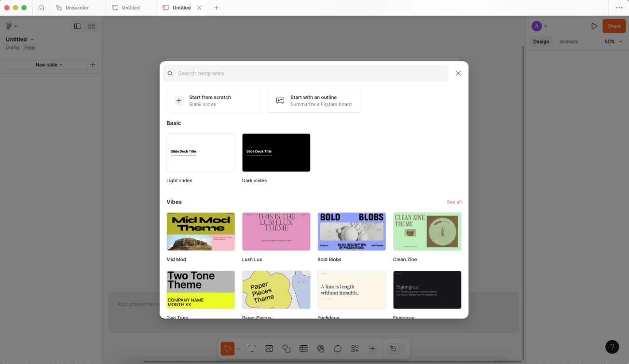Open See all Vibes templates link
The height and width of the screenshot is (364, 629).
pyautogui.click(x=454, y=202)
